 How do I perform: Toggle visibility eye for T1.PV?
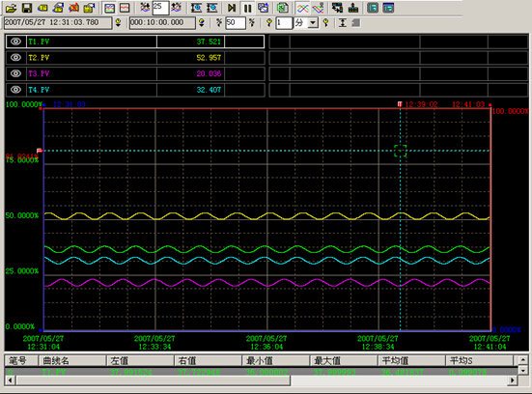click(15, 42)
